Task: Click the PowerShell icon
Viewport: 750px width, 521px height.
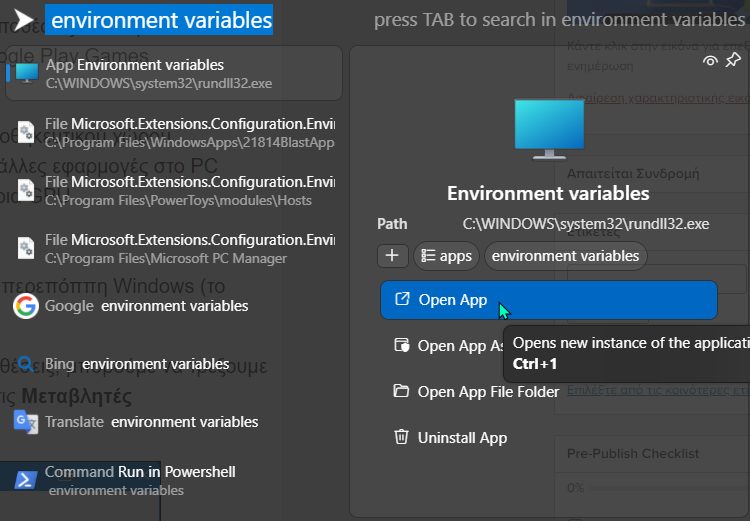Action: pos(26,480)
